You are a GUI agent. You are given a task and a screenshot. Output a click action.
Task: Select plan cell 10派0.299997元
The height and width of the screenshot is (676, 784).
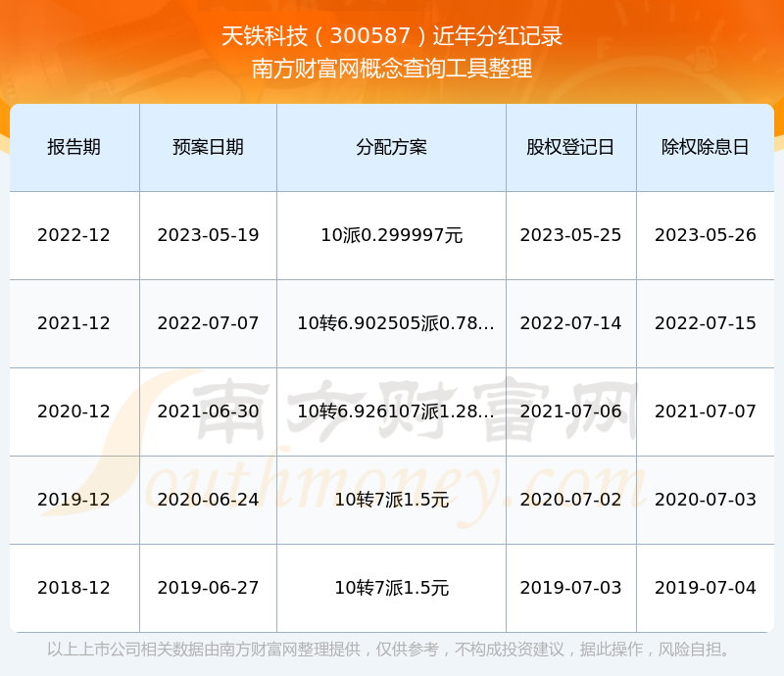pyautogui.click(x=391, y=235)
